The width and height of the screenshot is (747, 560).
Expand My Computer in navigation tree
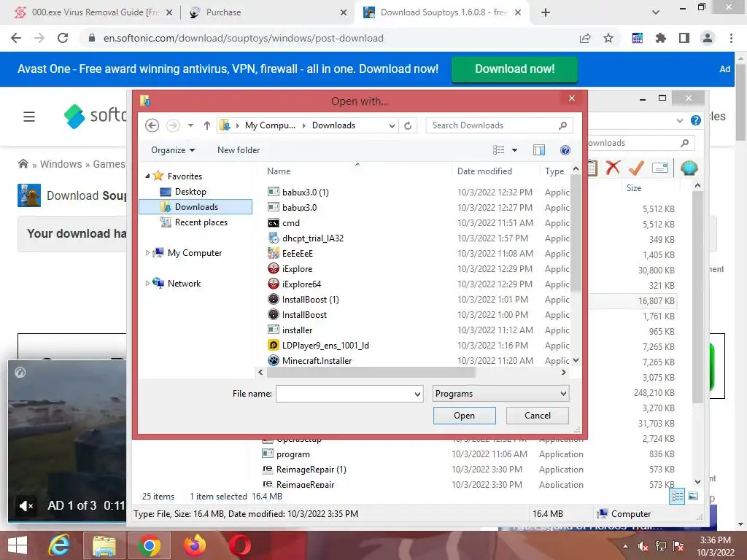click(x=147, y=253)
